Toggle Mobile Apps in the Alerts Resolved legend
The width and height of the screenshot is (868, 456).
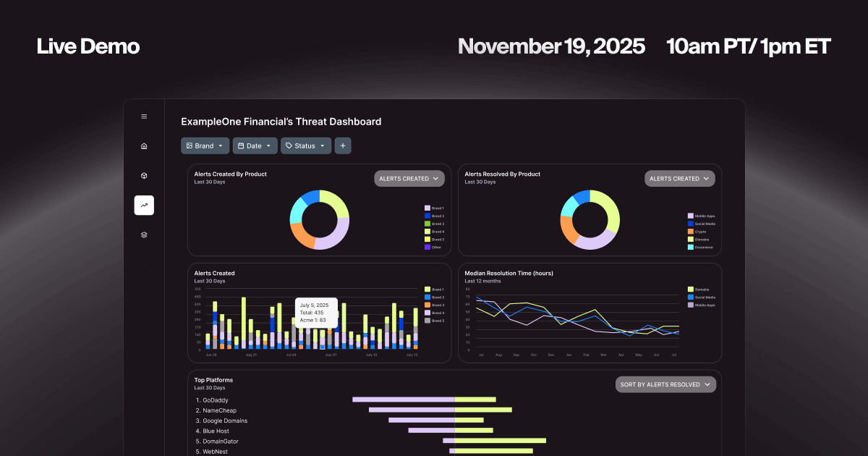(x=699, y=215)
